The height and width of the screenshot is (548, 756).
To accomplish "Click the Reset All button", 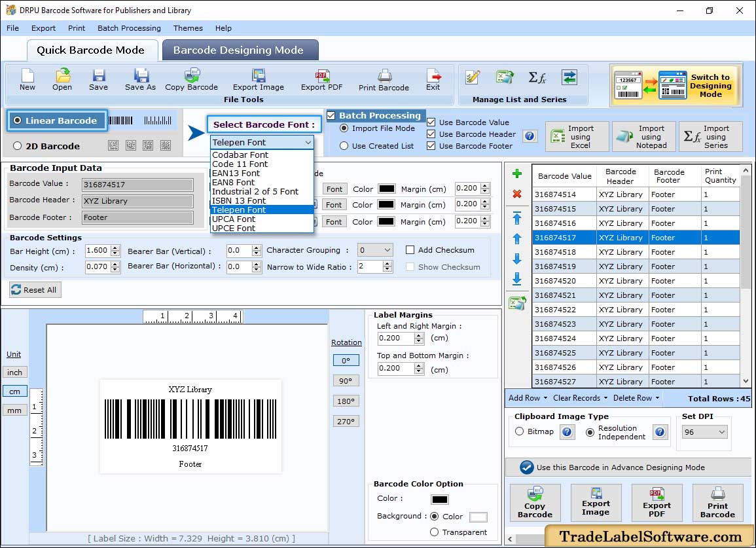I will click(x=35, y=290).
